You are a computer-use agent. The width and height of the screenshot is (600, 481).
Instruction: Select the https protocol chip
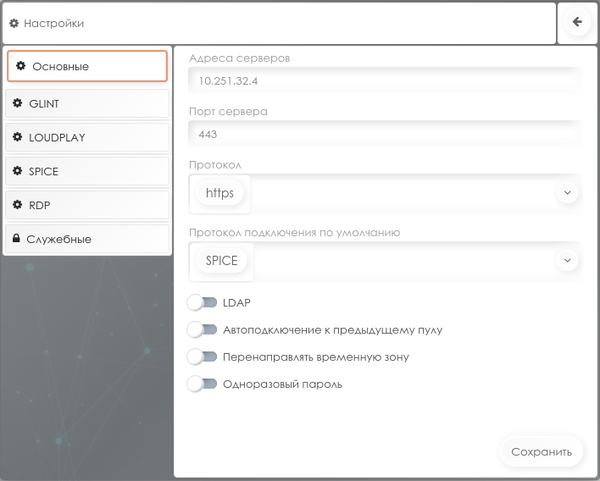coord(219,193)
